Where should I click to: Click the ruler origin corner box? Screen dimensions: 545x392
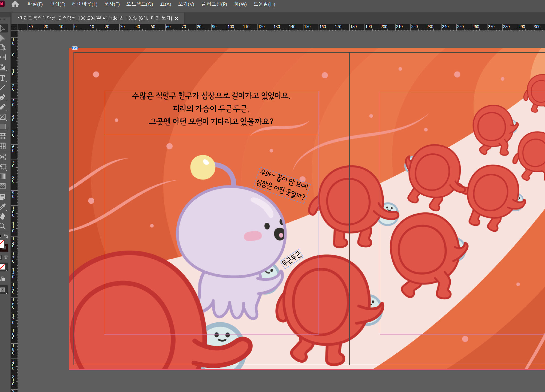(14, 27)
